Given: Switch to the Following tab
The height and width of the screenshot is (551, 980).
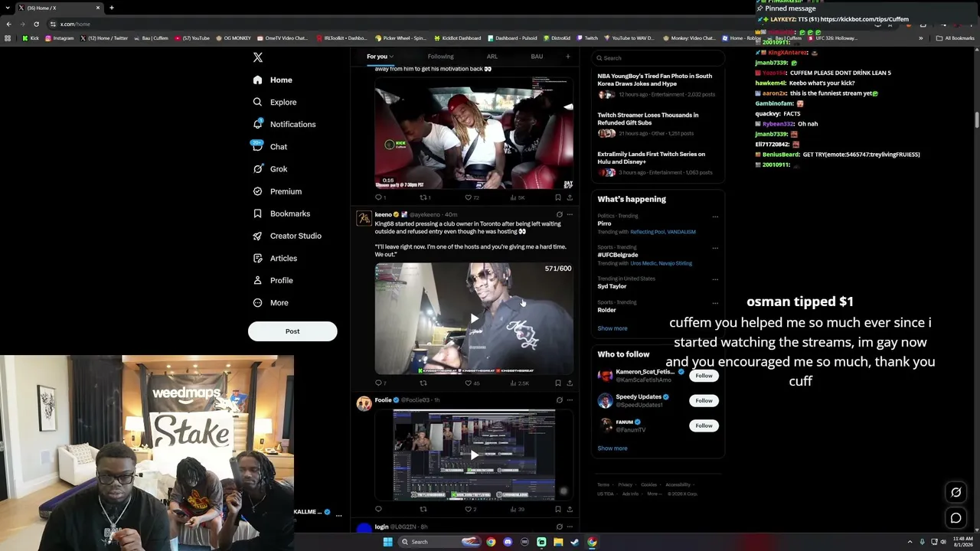Looking at the screenshot, I should pyautogui.click(x=440, y=56).
